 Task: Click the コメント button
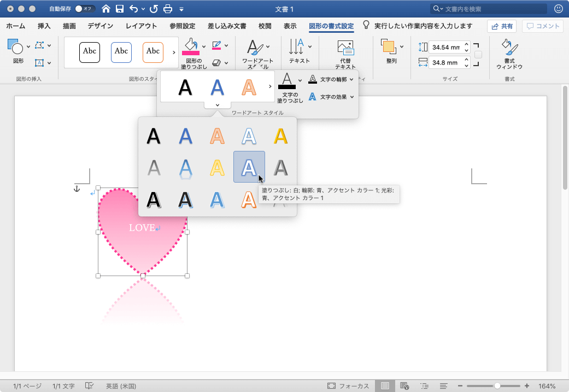[x=543, y=26]
